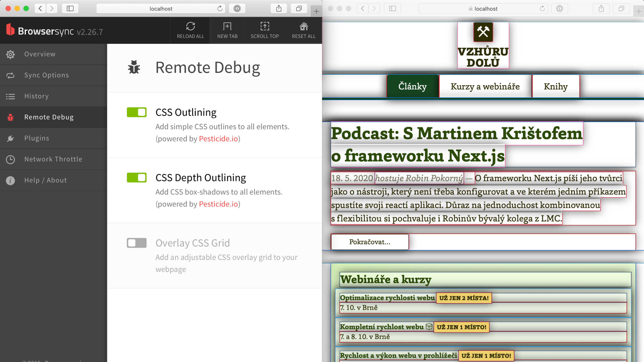Enable the Overlay CSS Grid toggle

click(x=136, y=243)
